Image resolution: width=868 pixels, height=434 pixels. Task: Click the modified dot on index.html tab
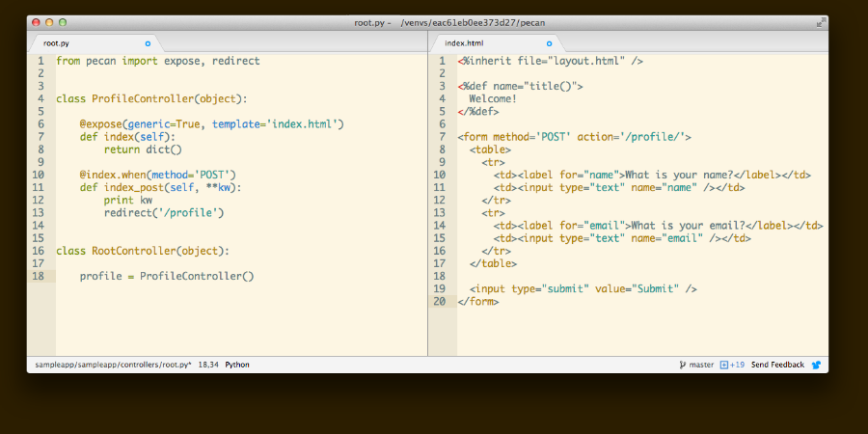(549, 43)
